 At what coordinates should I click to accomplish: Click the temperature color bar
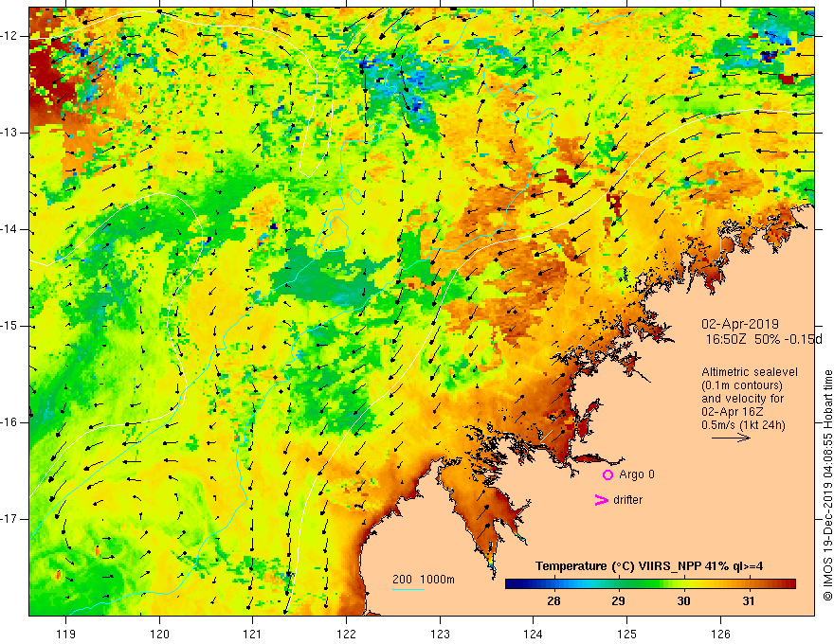pyautogui.click(x=650, y=584)
